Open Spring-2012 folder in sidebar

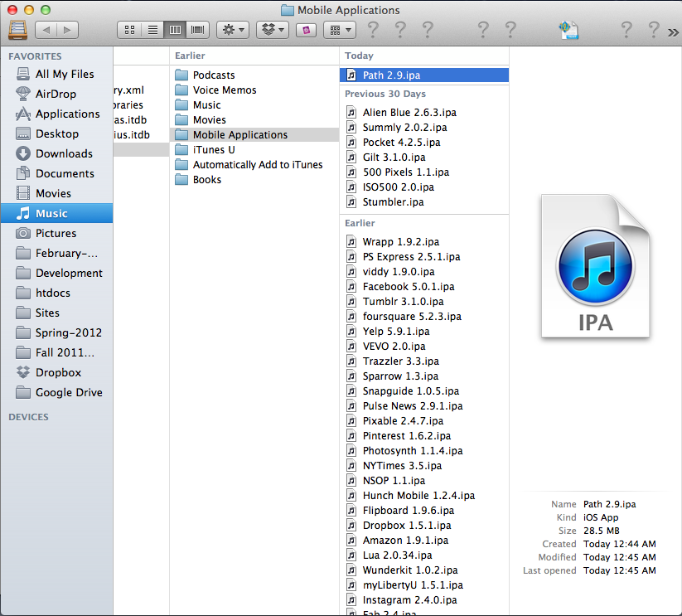tap(56, 332)
